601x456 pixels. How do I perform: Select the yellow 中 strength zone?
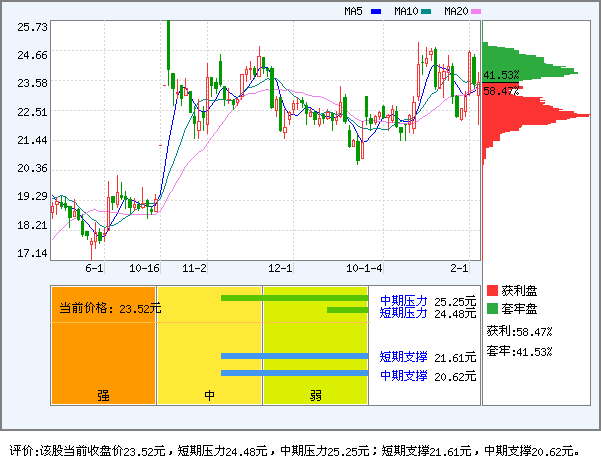[x=210, y=346]
